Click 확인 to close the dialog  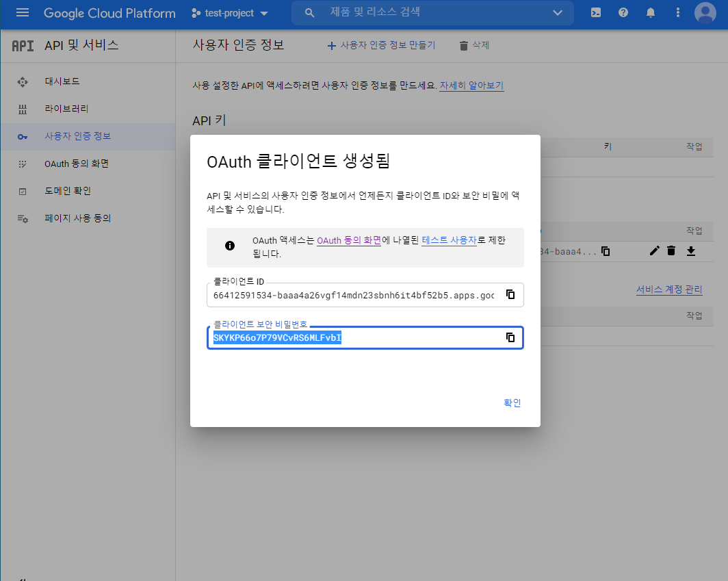click(512, 403)
